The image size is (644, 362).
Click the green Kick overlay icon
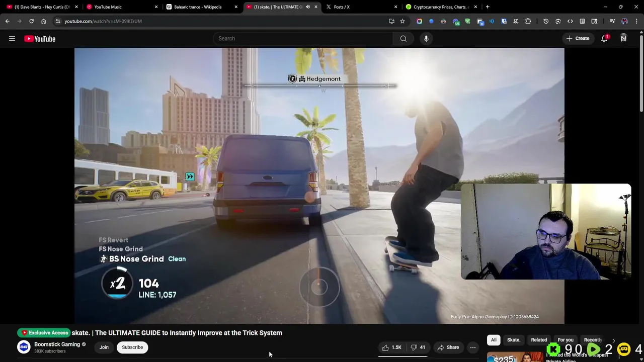[x=553, y=349]
